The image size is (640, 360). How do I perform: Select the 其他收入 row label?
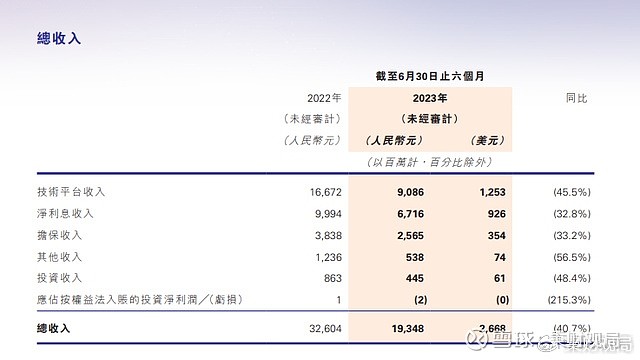click(60, 257)
